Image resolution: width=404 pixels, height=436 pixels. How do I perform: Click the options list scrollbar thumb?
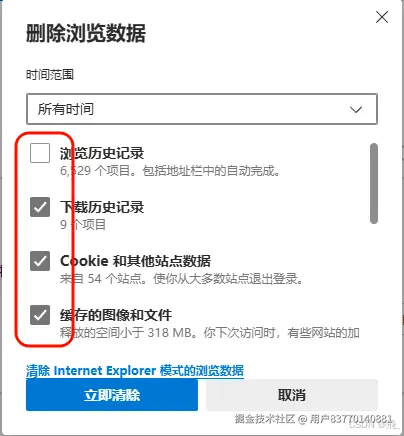pos(374,183)
